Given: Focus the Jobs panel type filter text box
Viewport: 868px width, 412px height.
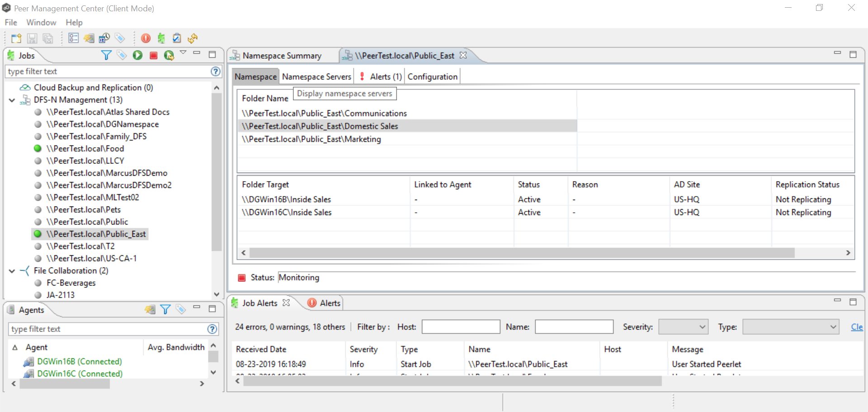Looking at the screenshot, I should point(108,71).
